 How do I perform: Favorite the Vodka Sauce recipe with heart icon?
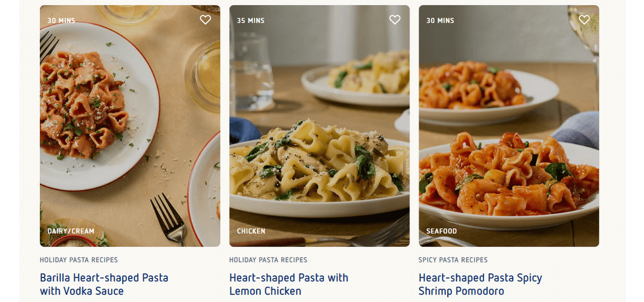[205, 20]
